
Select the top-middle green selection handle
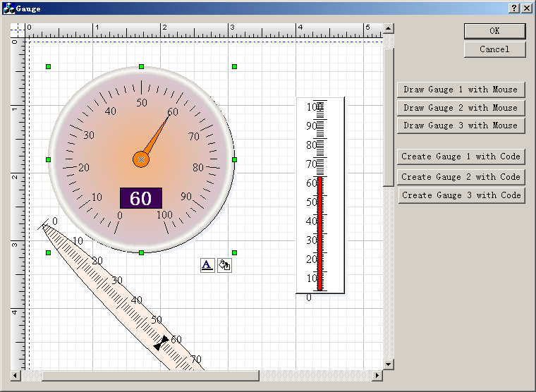(141, 66)
